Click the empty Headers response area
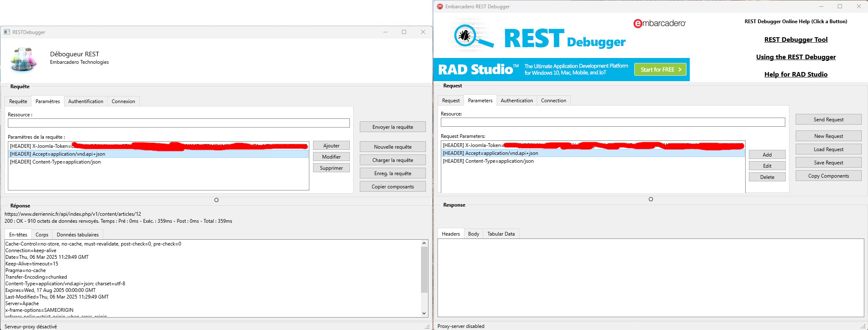The height and width of the screenshot is (330, 868). coord(650,278)
